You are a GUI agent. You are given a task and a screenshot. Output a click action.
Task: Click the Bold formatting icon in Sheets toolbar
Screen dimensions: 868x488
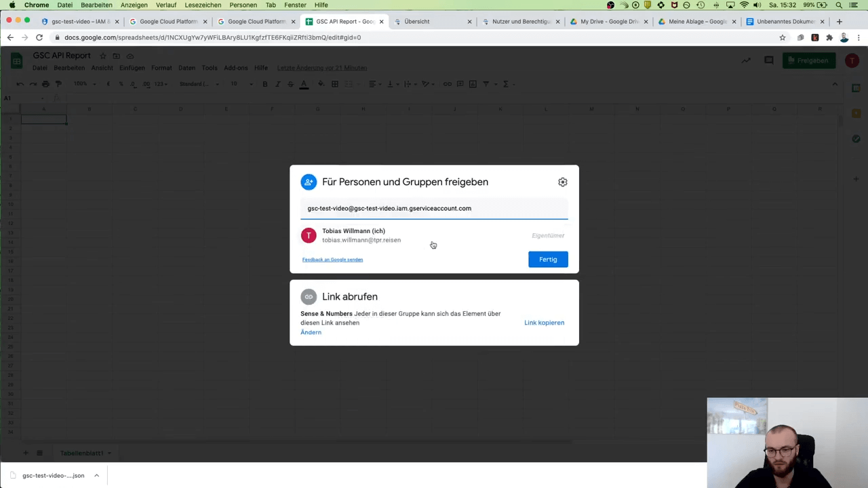(x=265, y=84)
